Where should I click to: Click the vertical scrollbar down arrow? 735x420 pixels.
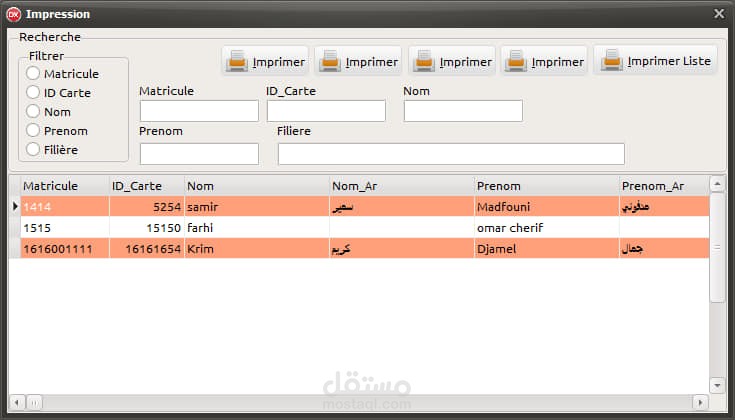717,385
